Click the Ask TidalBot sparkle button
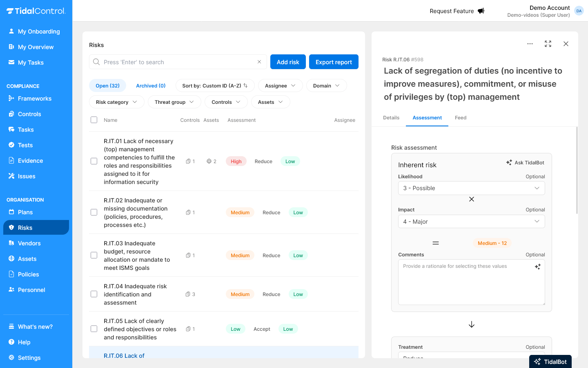 click(x=525, y=163)
